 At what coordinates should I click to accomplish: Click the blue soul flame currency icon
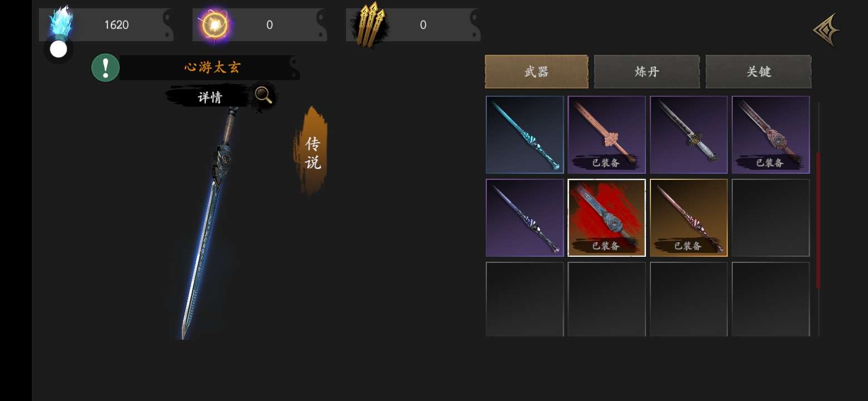point(61,23)
